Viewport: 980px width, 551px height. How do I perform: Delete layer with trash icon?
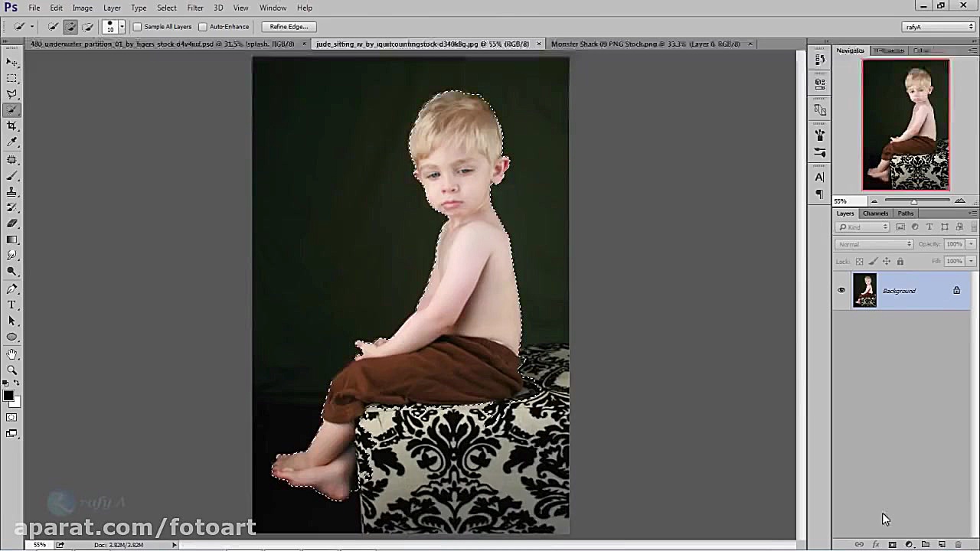point(959,545)
